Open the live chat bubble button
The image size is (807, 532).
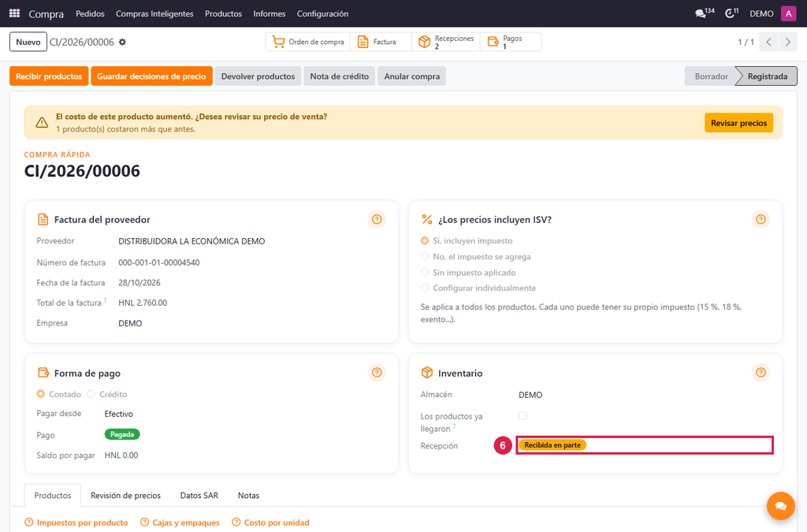[x=781, y=506]
